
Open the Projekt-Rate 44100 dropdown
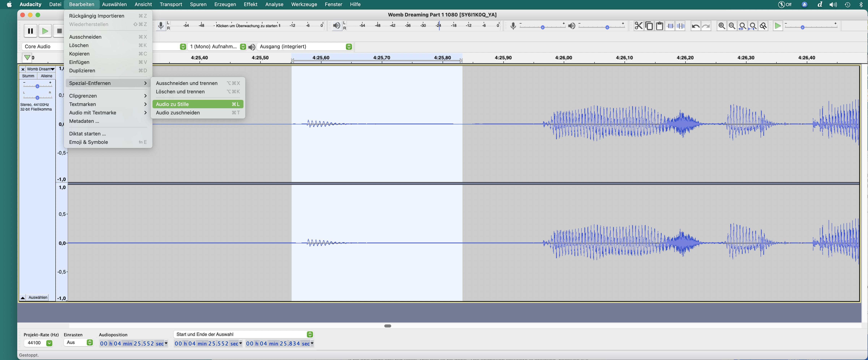pyautogui.click(x=49, y=343)
